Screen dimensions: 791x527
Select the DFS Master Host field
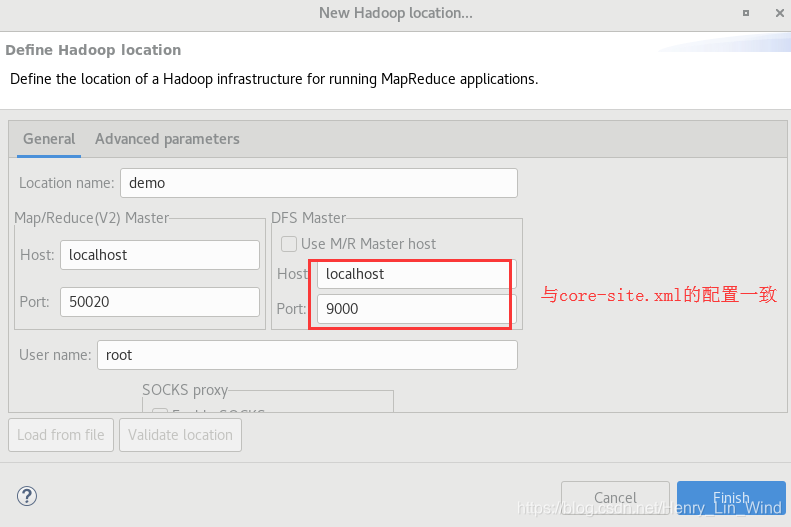pos(417,274)
